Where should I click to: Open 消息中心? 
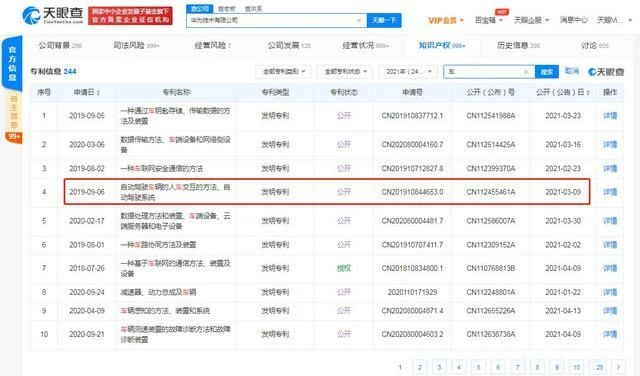pos(573,20)
